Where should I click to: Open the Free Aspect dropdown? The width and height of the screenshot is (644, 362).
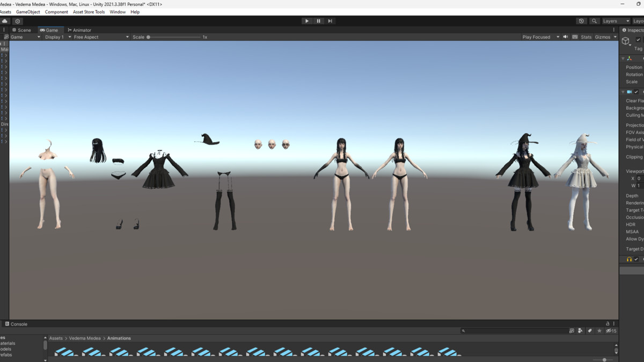101,37
